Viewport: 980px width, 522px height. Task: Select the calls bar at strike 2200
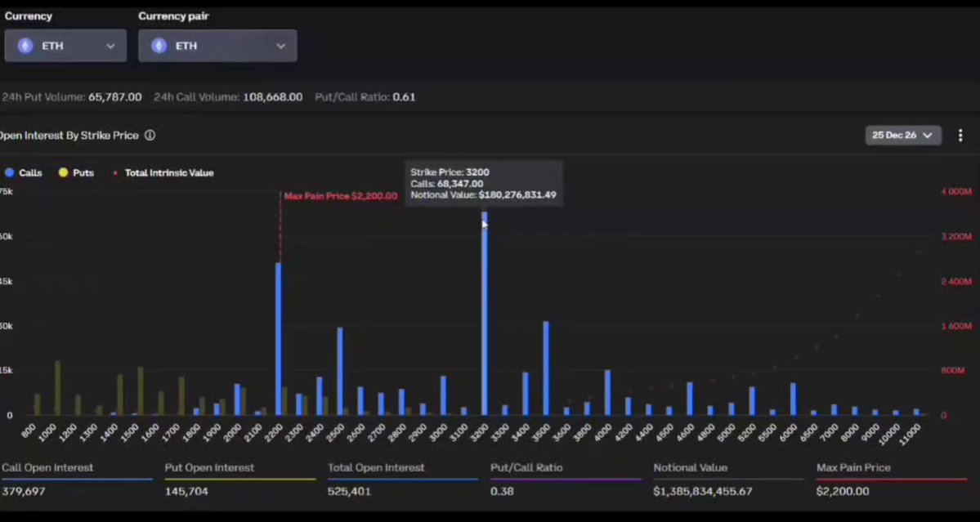pos(279,339)
